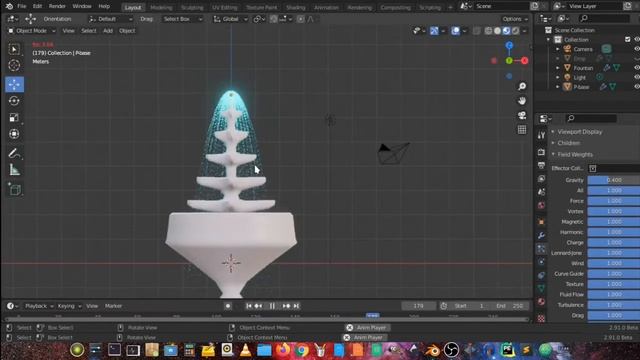Open the Edit menu
The height and width of the screenshot is (360, 640).
37,6
